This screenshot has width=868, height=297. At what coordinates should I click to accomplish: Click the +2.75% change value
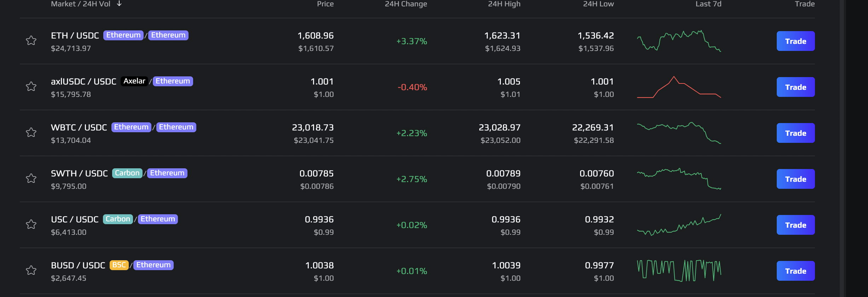(x=412, y=179)
